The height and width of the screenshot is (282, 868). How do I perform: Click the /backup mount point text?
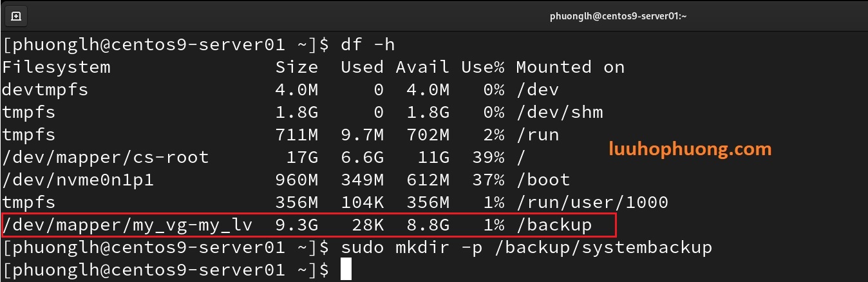(554, 225)
